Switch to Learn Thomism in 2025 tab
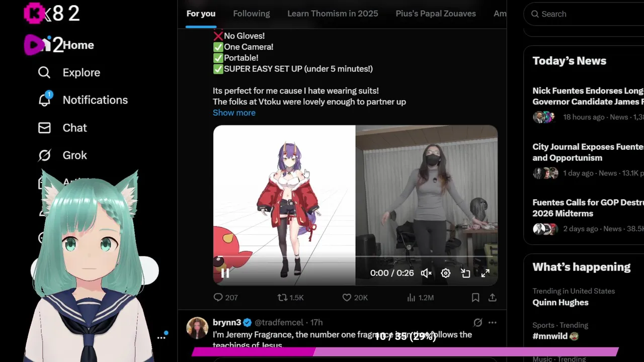Screen dimensions: 644x362 pos(333,14)
